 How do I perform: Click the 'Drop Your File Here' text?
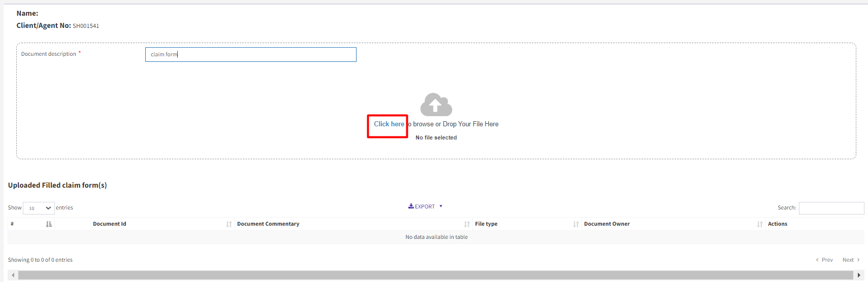(470, 124)
